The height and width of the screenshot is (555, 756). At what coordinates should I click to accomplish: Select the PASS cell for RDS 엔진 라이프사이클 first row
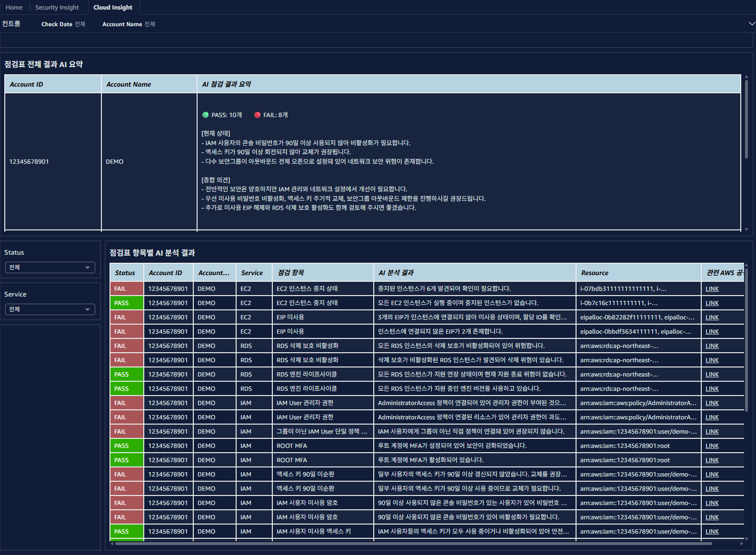click(x=127, y=374)
